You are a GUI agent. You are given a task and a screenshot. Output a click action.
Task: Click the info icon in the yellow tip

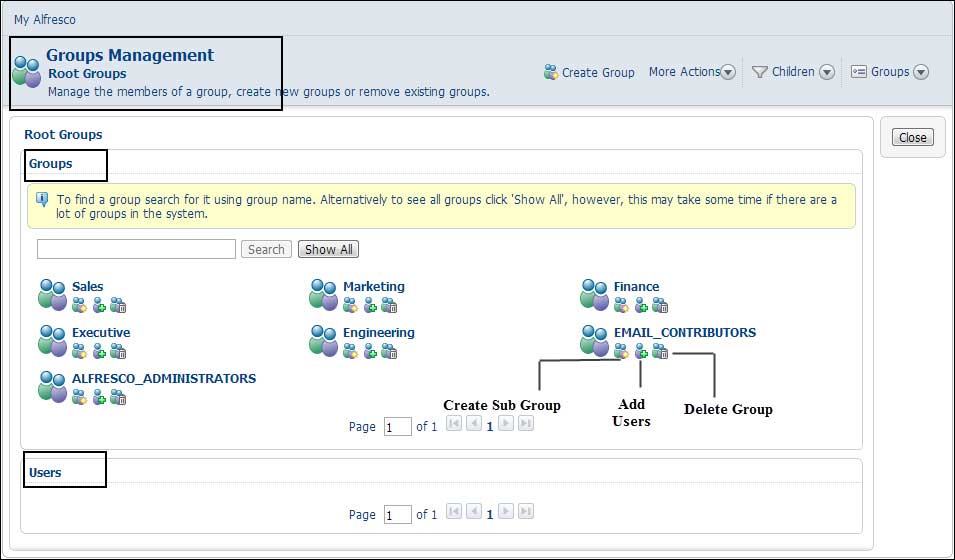tap(43, 200)
